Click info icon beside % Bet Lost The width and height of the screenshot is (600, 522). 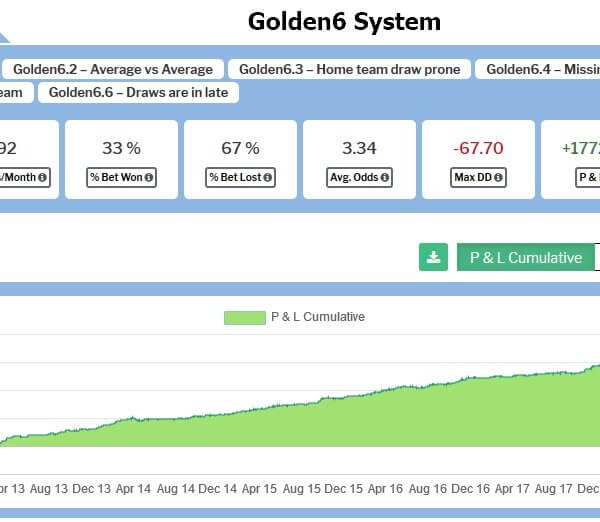pos(268,177)
